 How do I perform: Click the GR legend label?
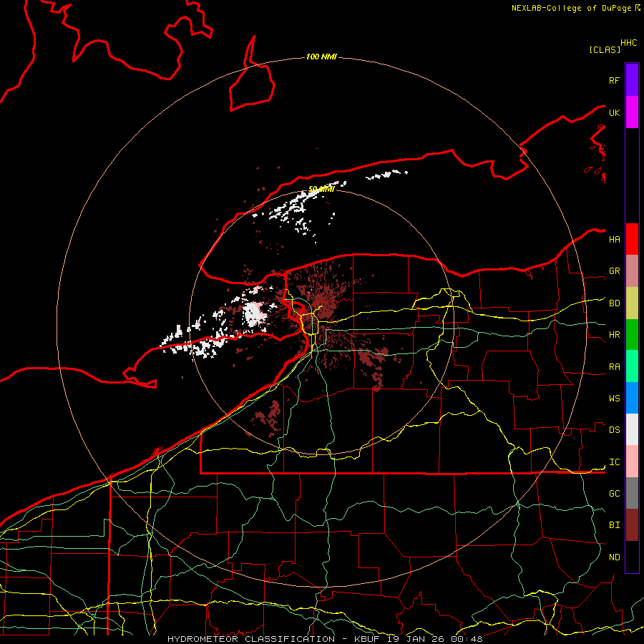(x=615, y=271)
